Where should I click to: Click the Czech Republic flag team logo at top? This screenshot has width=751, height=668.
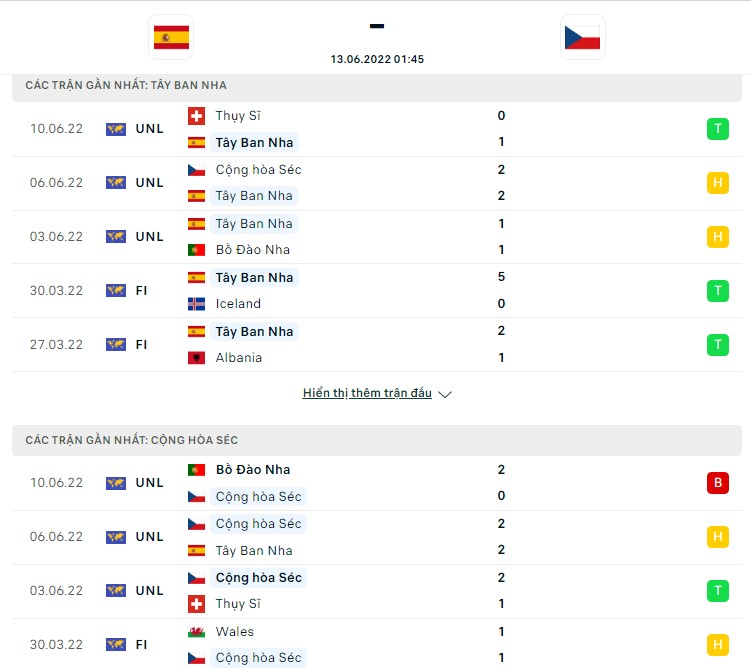[582, 37]
